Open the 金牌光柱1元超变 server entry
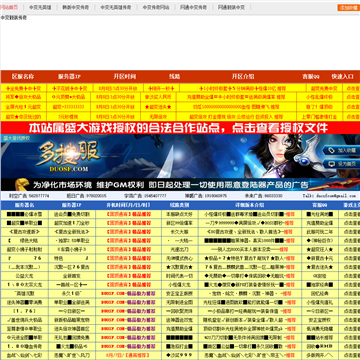360x360 pixels. pos(23,107)
